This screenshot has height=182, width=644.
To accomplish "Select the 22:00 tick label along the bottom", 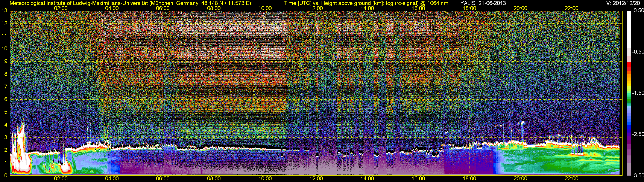I will pyautogui.click(x=571, y=179).
